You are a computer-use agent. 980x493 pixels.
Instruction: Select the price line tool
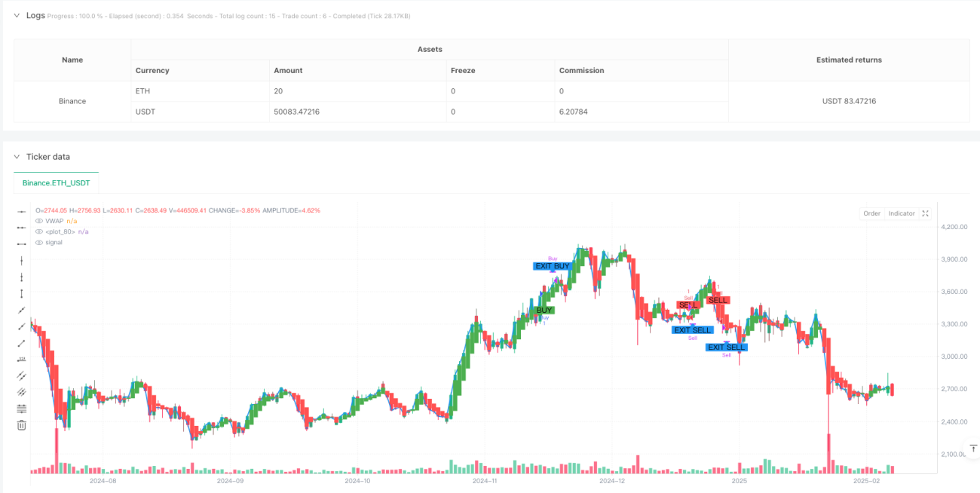click(x=21, y=359)
